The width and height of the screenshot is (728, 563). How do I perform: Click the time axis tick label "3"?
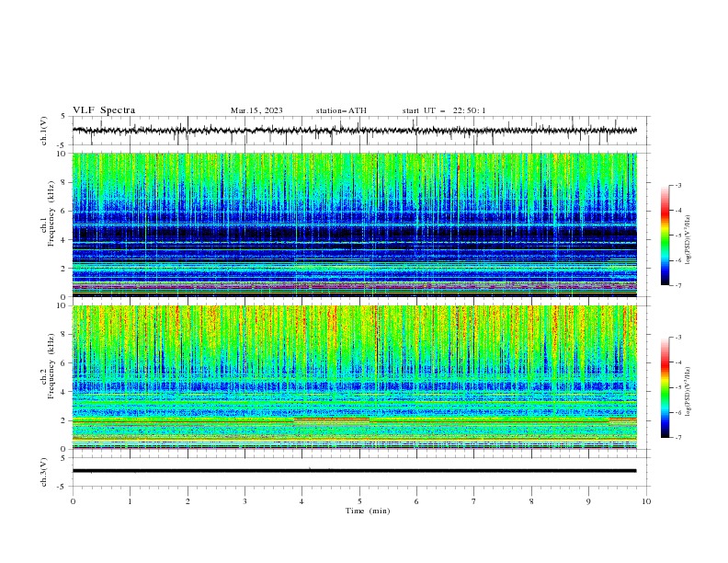pos(245,501)
